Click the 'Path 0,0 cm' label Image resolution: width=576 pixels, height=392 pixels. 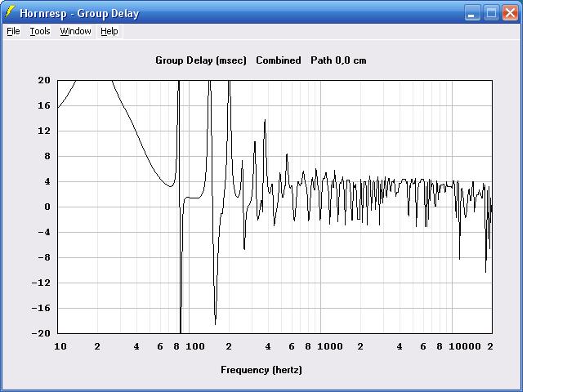point(338,60)
